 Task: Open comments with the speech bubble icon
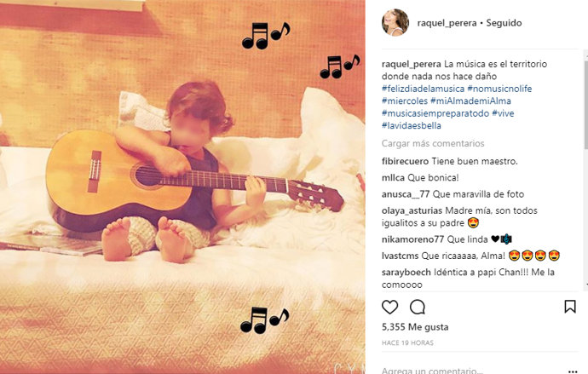point(417,307)
